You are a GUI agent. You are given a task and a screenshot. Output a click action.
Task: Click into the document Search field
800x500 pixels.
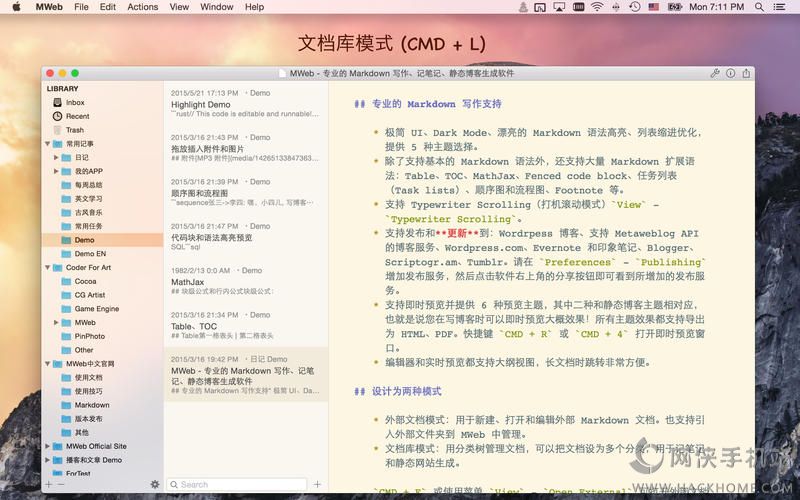238,484
